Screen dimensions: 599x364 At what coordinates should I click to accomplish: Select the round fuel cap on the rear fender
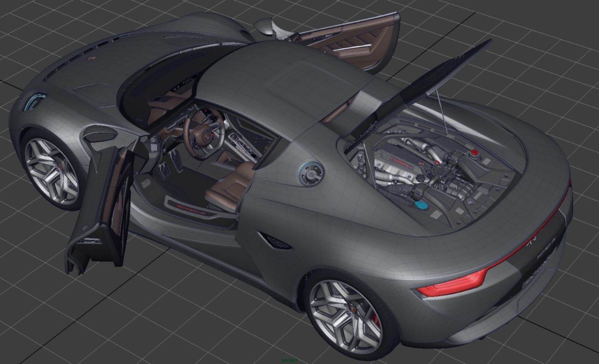point(311,174)
